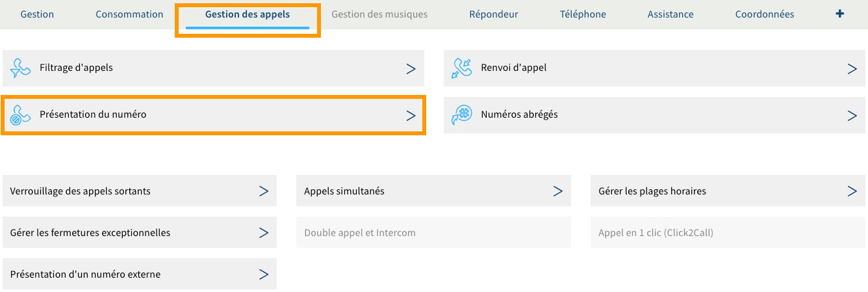Click the Gestion tab
The width and height of the screenshot is (868, 292).
(x=37, y=14)
